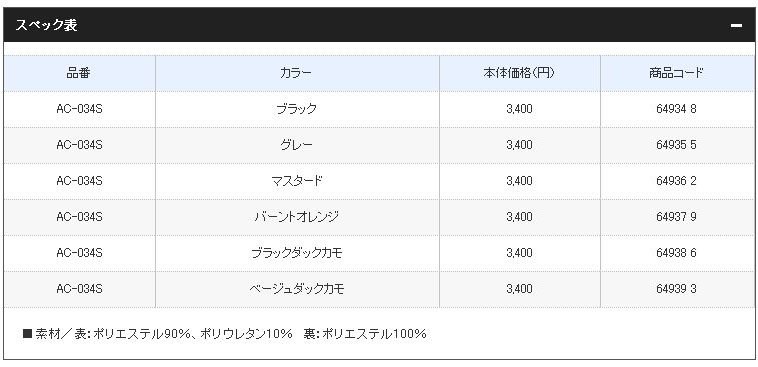Click the 本体価格(円) column header
Screen dimensions: 758x367
click(x=519, y=73)
